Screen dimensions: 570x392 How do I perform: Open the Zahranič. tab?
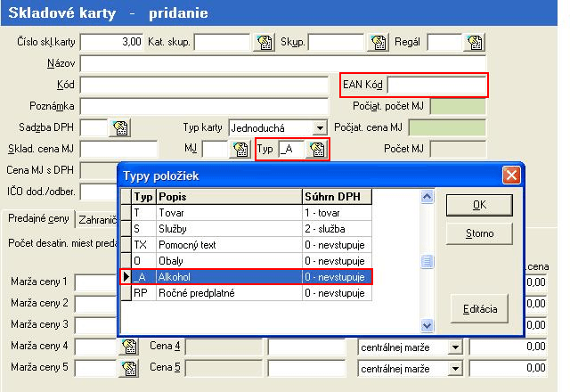point(98,219)
